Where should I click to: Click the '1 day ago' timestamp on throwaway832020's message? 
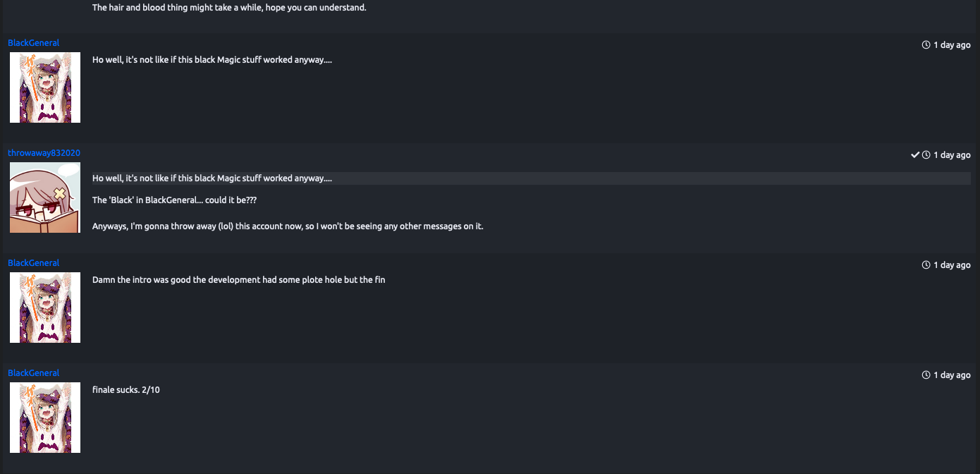pyautogui.click(x=952, y=155)
